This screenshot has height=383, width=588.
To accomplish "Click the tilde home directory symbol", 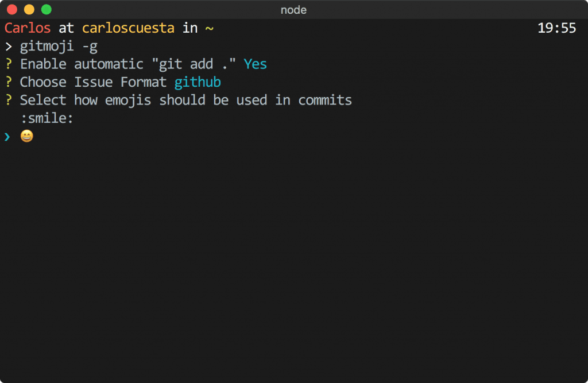I will point(209,28).
